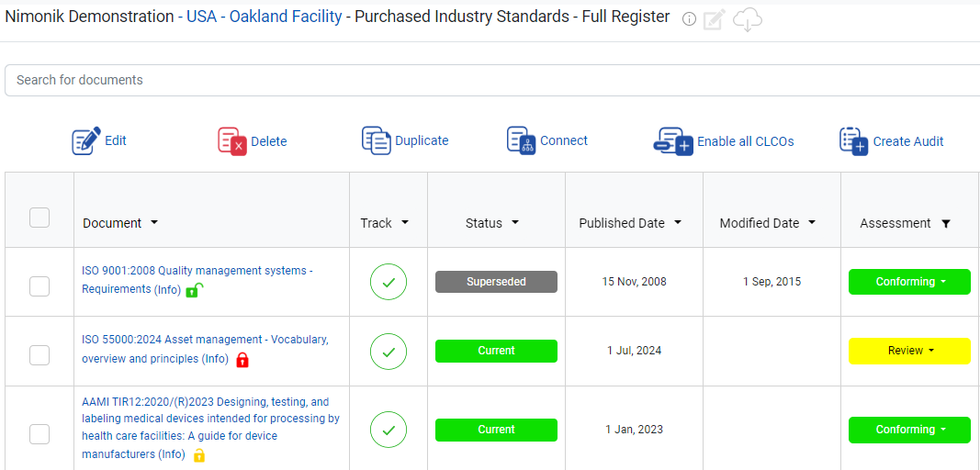The height and width of the screenshot is (470, 980).
Task: Open the Oakland Facility breadcrumb link
Action: 286,17
